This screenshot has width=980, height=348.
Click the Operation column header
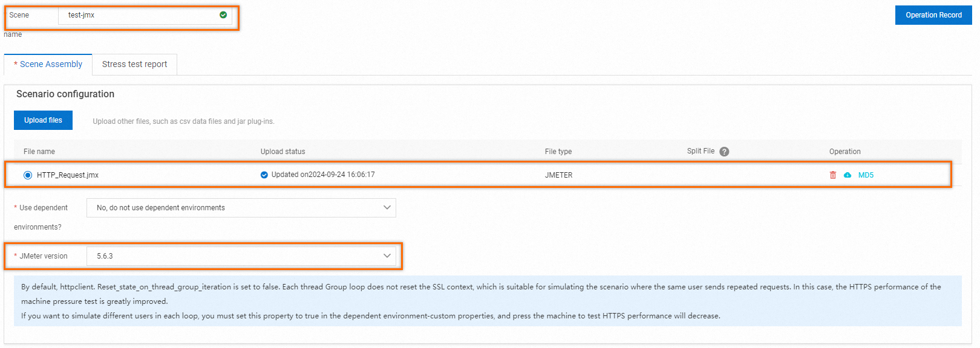844,152
